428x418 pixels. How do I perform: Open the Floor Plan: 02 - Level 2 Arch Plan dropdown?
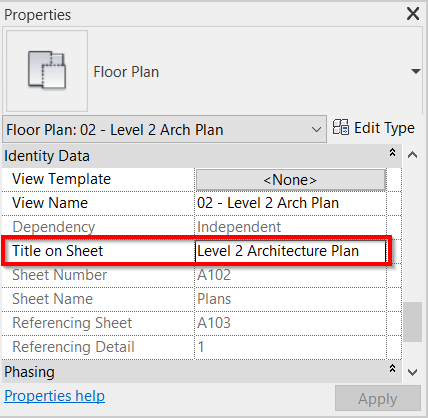point(164,129)
